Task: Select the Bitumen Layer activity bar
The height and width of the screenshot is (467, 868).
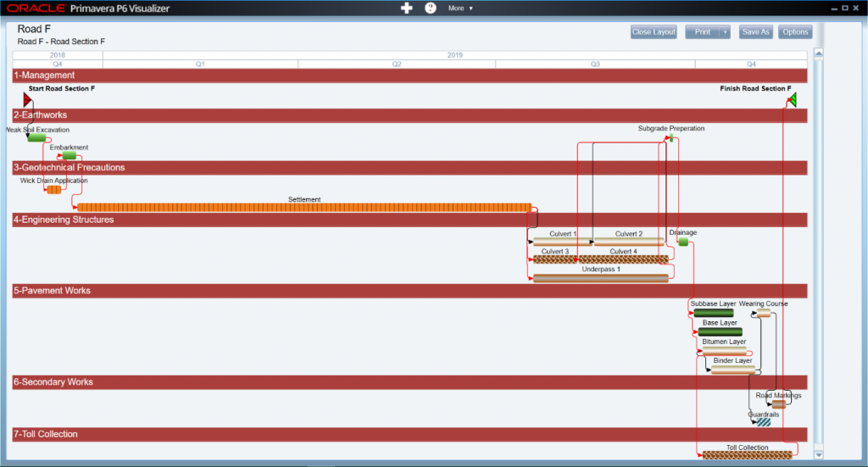Action: (x=724, y=352)
